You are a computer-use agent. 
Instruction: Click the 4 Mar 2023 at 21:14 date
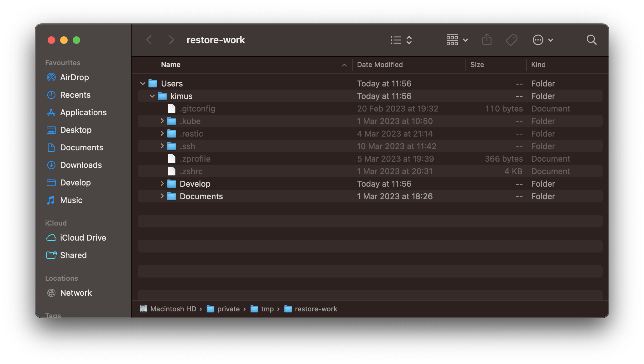(395, 134)
